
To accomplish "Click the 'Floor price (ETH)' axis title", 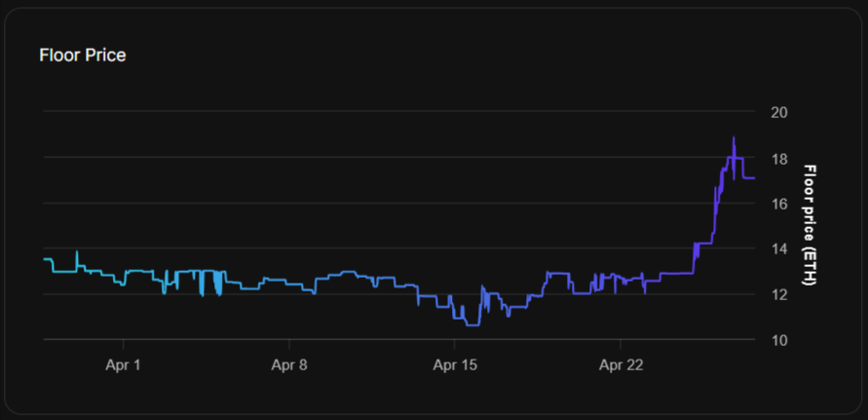I will click(x=810, y=225).
